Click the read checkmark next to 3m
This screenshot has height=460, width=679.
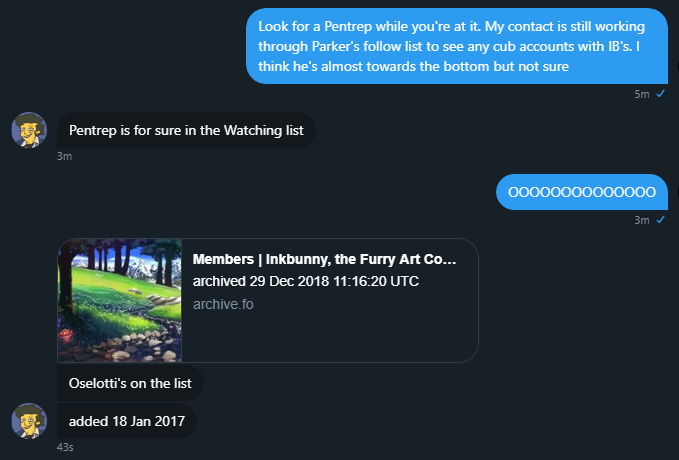click(x=660, y=220)
